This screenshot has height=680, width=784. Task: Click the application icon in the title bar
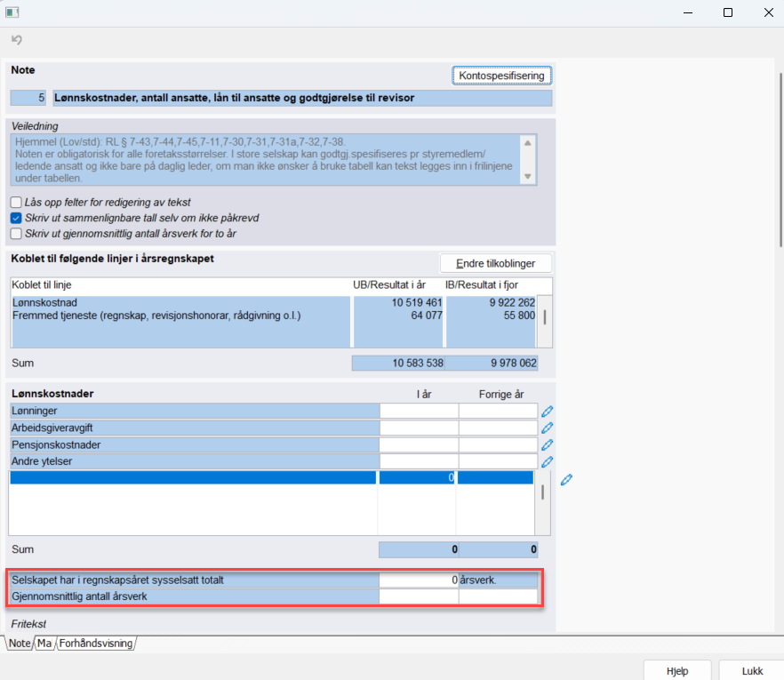click(x=12, y=12)
